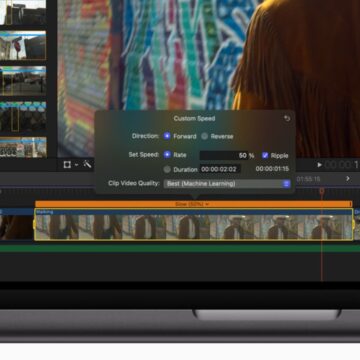Select the Forward direction radio button
This screenshot has width=360, height=360.
tap(167, 136)
